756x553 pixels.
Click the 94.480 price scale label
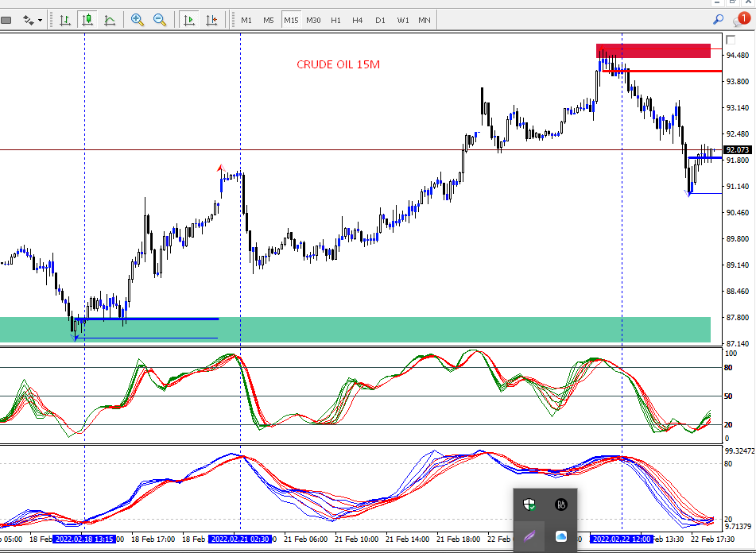tap(738, 56)
